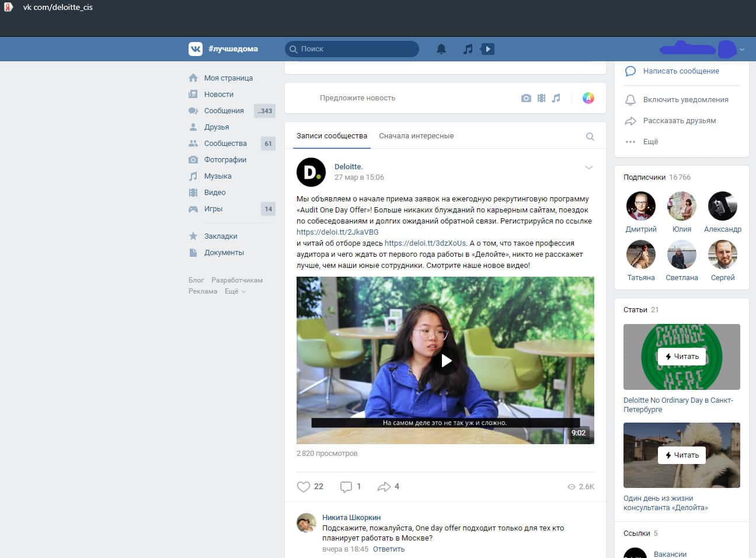Viewport: 756px width, 558px height.
Task: Open the VK logo home icon
Action: coord(196,49)
